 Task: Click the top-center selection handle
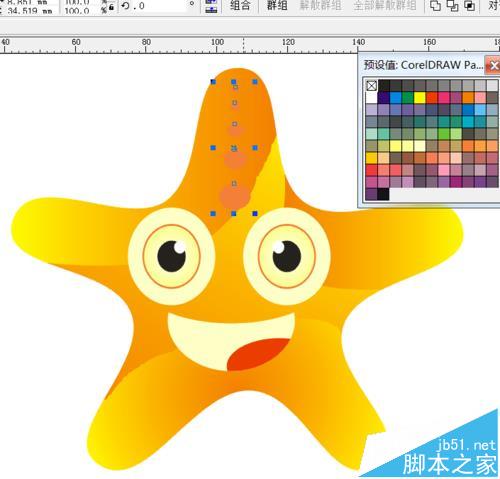pyautogui.click(x=234, y=82)
